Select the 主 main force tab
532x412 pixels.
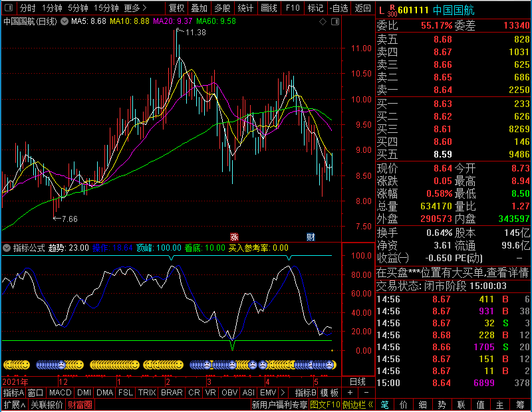[500, 405]
